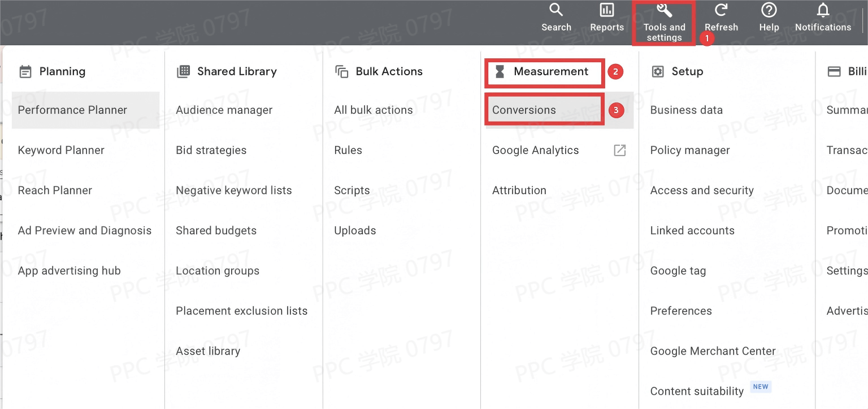Open the Help question mark icon

click(x=769, y=10)
